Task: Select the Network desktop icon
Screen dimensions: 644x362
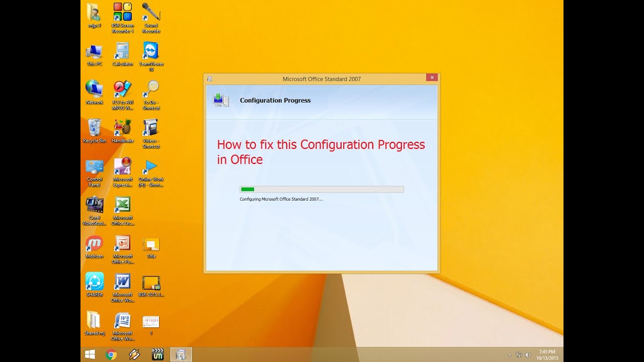Action: tap(94, 93)
